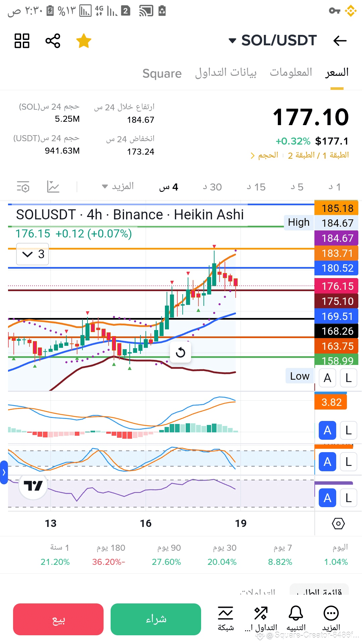The image size is (362, 644).
Task: Click the Low price marker label
Action: (300, 376)
